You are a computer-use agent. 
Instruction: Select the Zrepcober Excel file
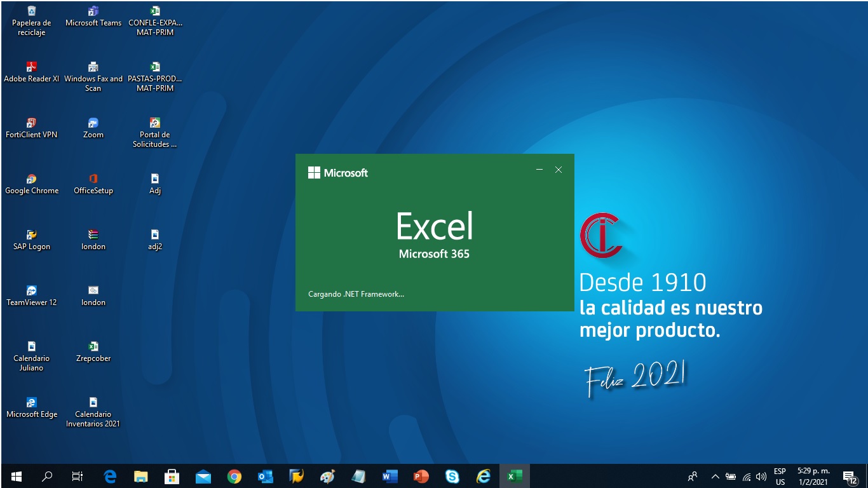coord(93,352)
